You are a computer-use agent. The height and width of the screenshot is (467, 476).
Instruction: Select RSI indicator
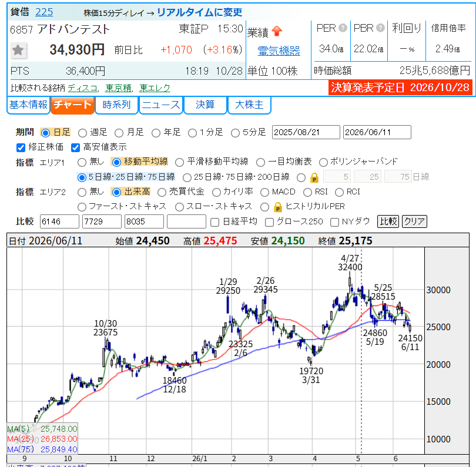[307, 192]
